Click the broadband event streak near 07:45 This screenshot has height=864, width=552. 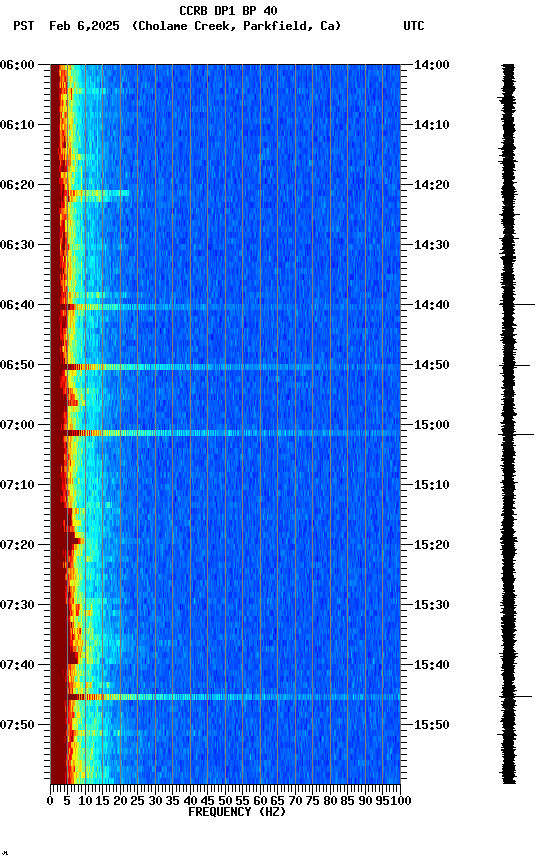[225, 697]
